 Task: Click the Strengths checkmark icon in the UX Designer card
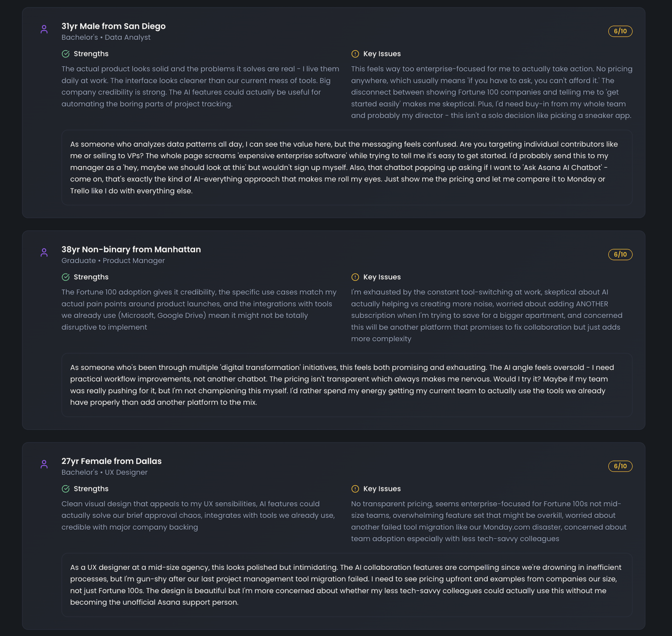66,489
